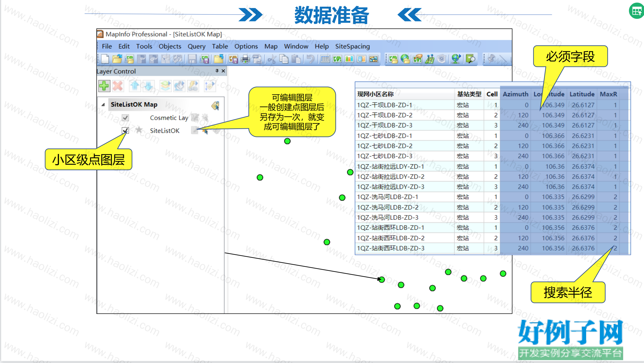Screen dimensions: 644x363
Task: Open the Objects menu
Action: coord(170,46)
